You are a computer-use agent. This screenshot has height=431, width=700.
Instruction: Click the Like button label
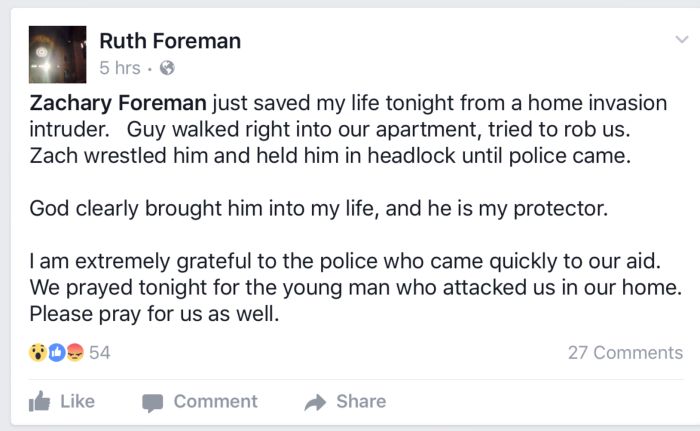[77, 401]
